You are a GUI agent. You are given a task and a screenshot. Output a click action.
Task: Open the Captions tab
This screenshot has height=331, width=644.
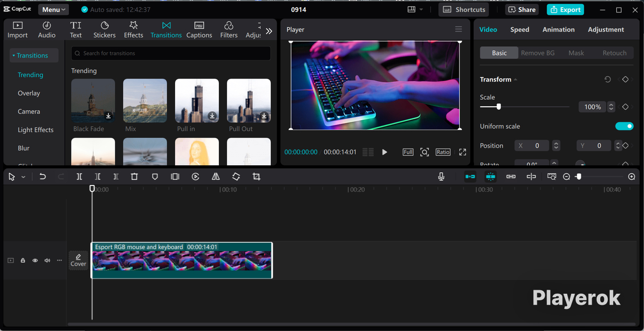coord(199,30)
